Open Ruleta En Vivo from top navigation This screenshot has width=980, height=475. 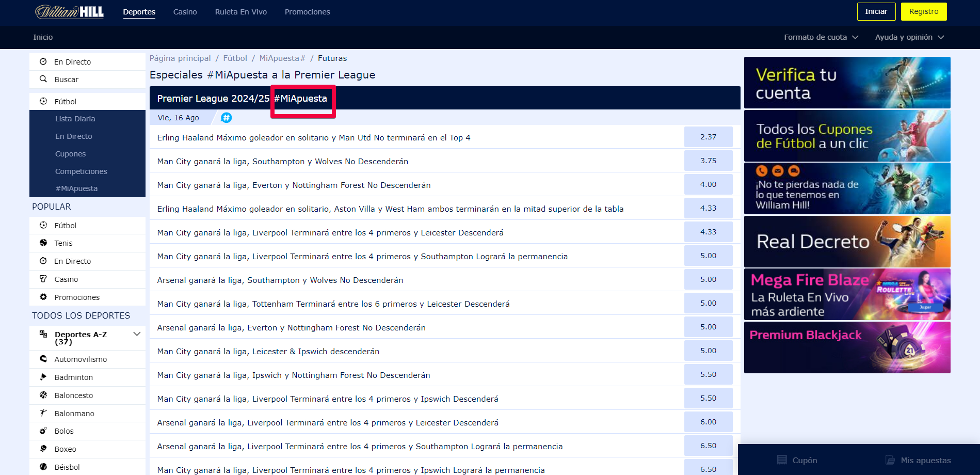coord(240,12)
